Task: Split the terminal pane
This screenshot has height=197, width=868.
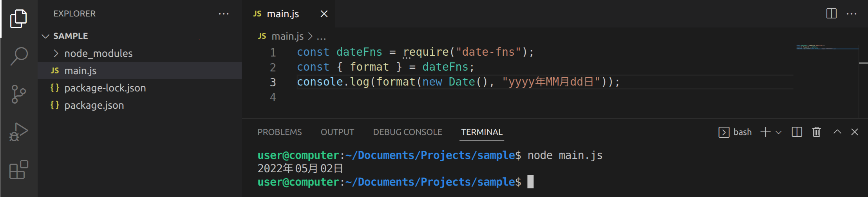Action: pos(797,132)
